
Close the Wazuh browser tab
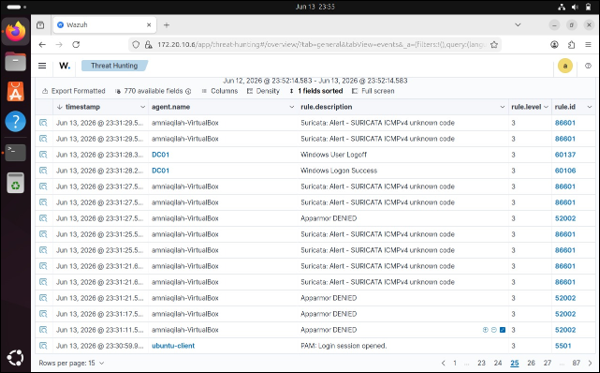click(x=149, y=25)
